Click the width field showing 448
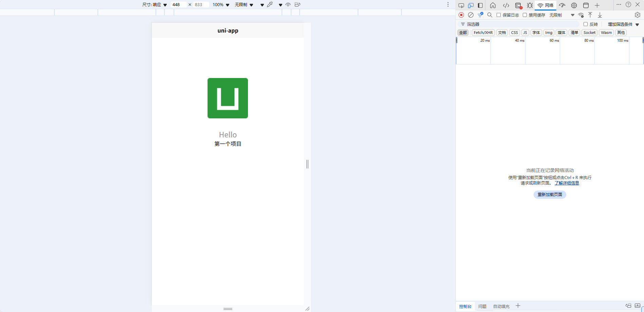The image size is (644, 312). pos(178,5)
